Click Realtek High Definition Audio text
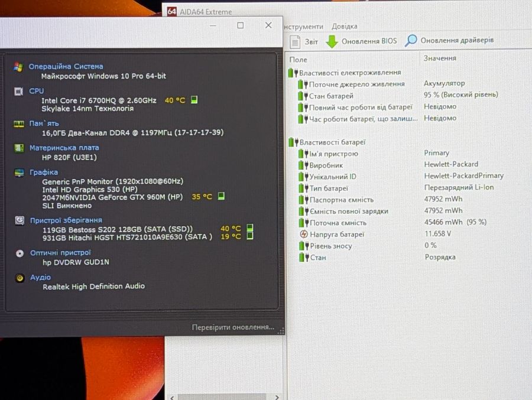Screen dimensions: 532x400 point(93,287)
